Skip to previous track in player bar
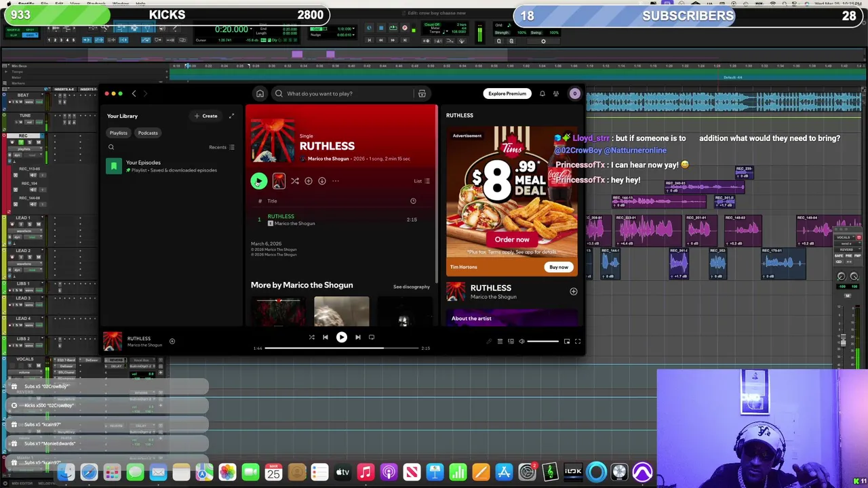Screen dimensions: 868x488 (325, 337)
